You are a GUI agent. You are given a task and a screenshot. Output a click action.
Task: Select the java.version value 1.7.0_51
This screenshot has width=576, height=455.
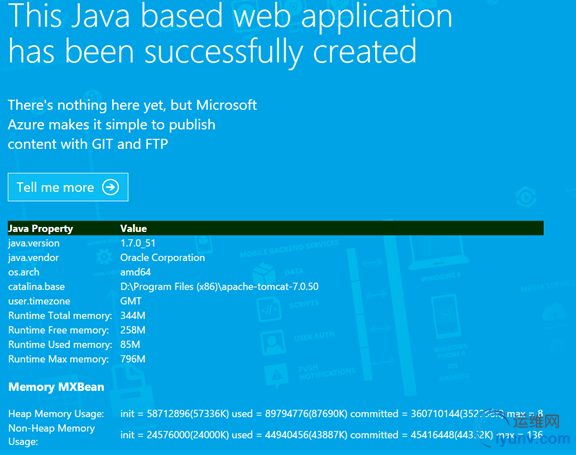138,243
